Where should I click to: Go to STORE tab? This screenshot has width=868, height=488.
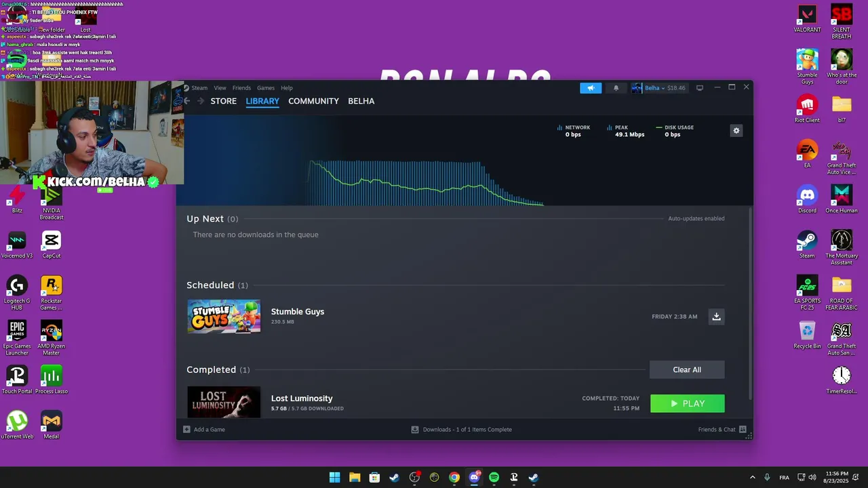pyautogui.click(x=223, y=101)
